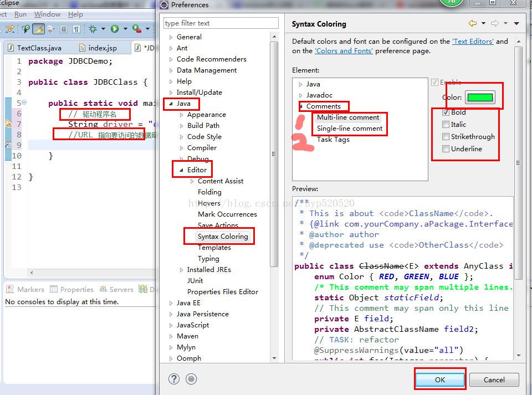Select Single-line comment element
The image size is (532, 395).
pyautogui.click(x=350, y=129)
